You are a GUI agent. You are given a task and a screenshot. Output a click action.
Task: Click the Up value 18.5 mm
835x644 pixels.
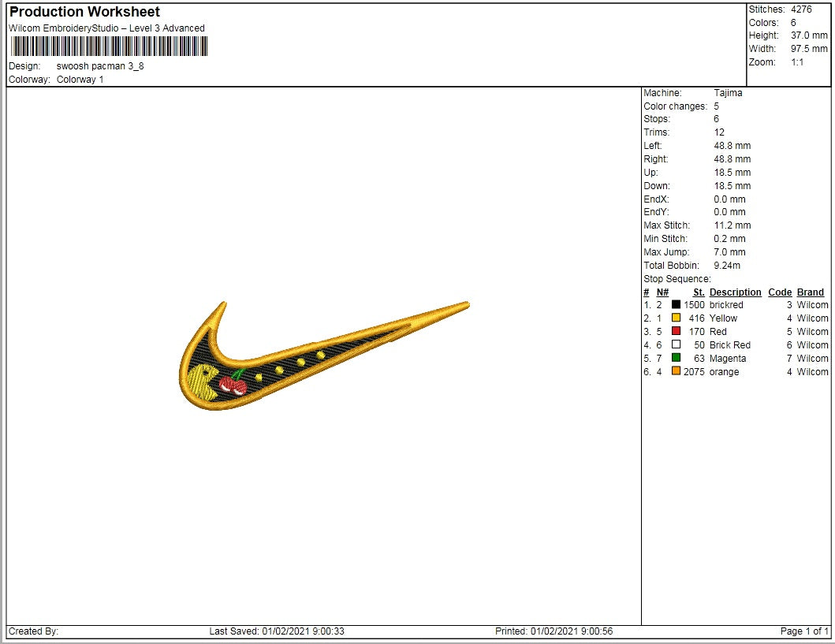732,173
